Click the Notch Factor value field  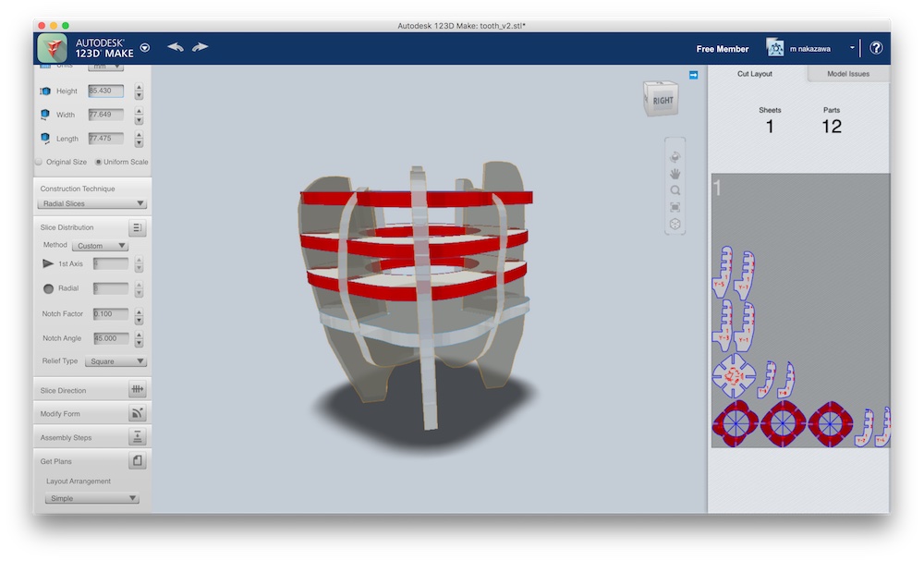[111, 313]
